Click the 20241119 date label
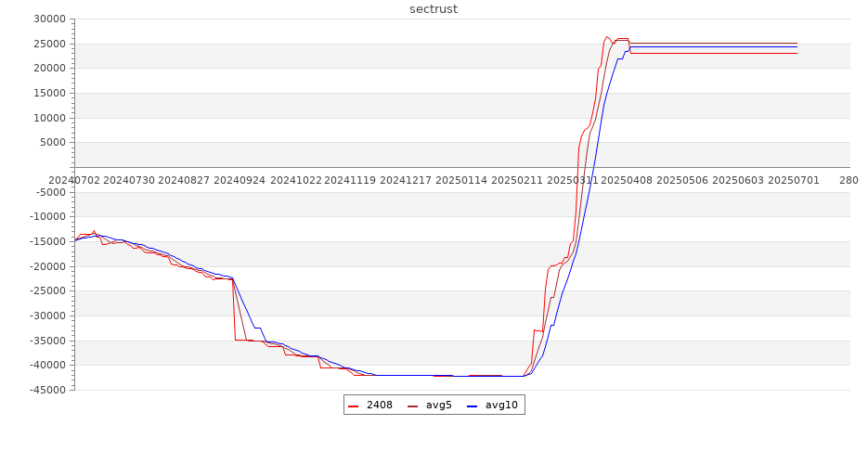Screen dimensions: 868x464 [x=350, y=180]
